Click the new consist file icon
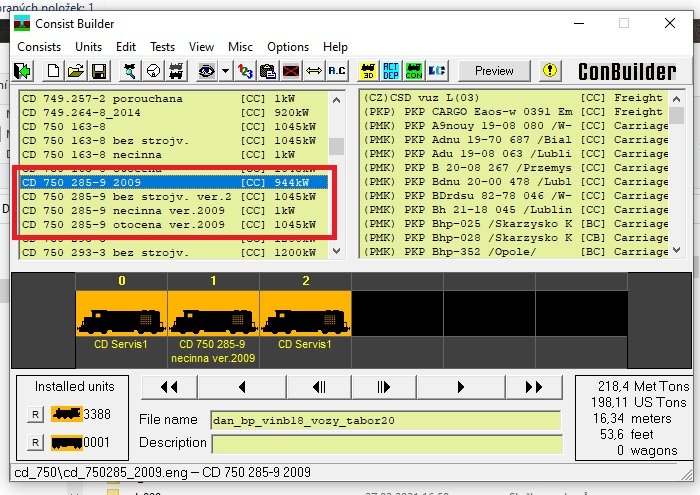The height and width of the screenshot is (495, 700). [52, 71]
